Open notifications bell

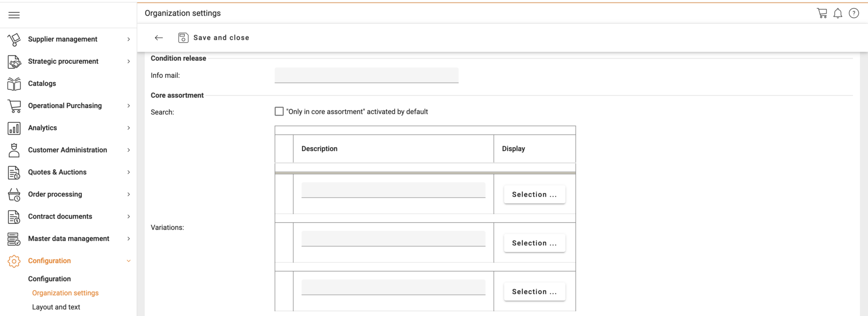click(x=838, y=13)
